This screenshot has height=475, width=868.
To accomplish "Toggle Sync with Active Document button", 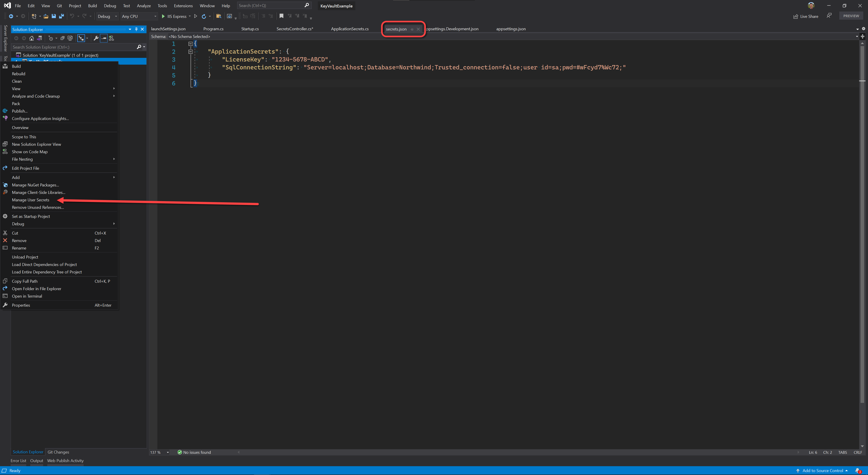I will point(81,38).
